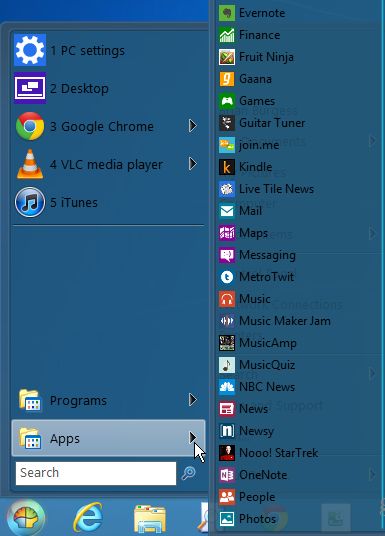Open the Newsy icon
Viewport: 385px width, 536px height.
[x=227, y=431]
